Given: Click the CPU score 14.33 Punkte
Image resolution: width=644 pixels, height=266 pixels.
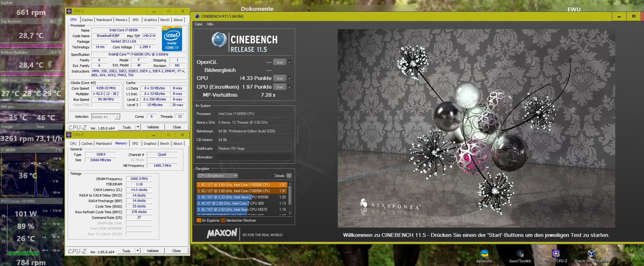Looking at the screenshot, I should pos(256,78).
